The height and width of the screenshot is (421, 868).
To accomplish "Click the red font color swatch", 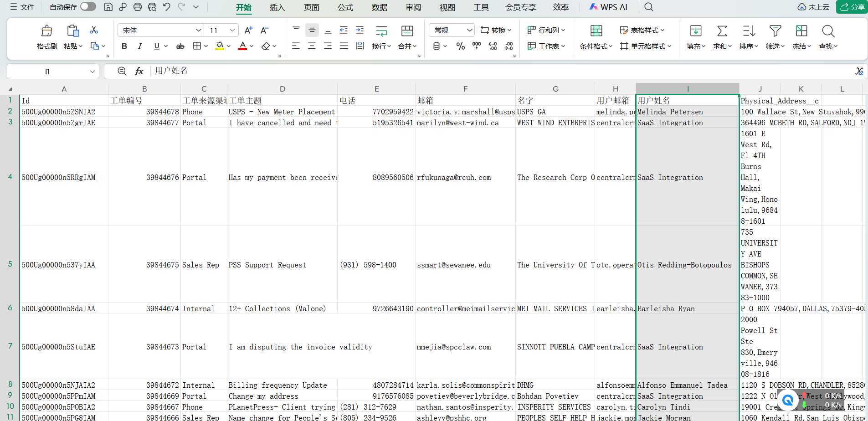I will pyautogui.click(x=242, y=46).
